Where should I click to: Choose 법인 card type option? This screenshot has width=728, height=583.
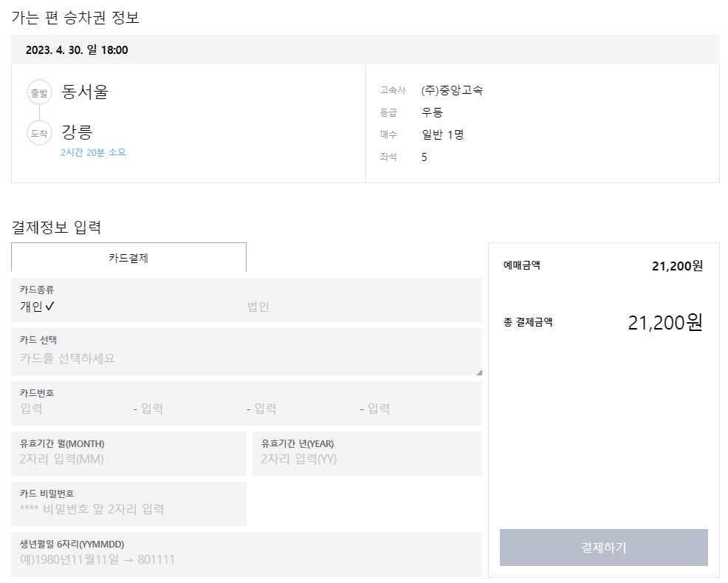(x=258, y=307)
